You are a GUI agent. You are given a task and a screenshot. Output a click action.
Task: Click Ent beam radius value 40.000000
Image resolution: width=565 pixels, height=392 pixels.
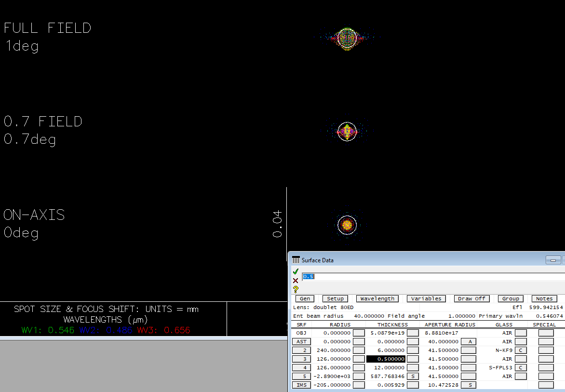pyautogui.click(x=369, y=316)
